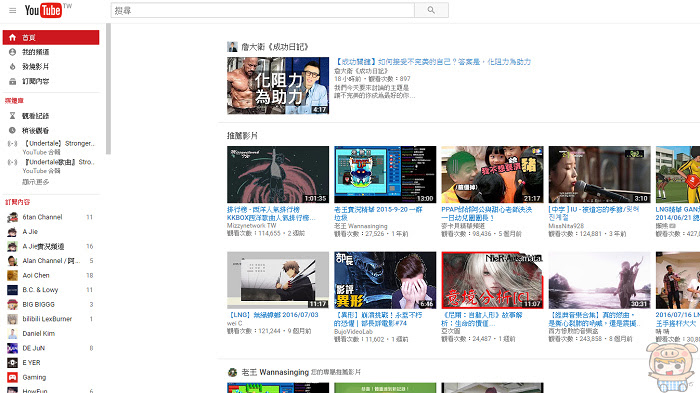Image resolution: width=700 pixels, height=393 pixels.
Task: Click the sidebar vertical scrollbar
Action: (108, 89)
